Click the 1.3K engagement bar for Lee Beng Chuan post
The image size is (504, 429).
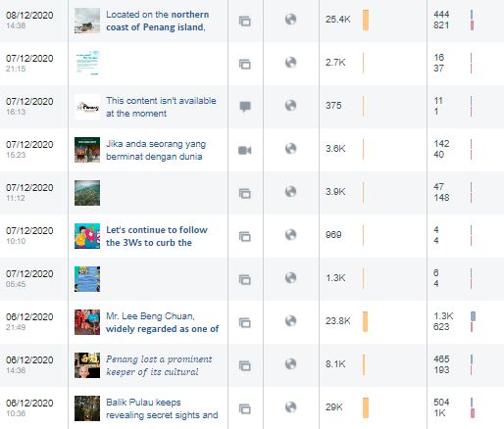(473, 316)
